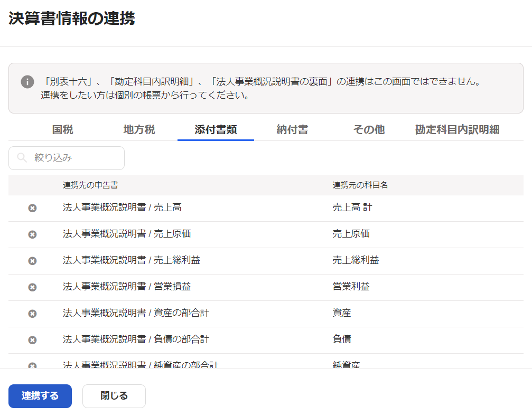Select 法人事業概況説明書 / 資産の部合計 text
532x416 pixels.
pyautogui.click(x=136, y=313)
